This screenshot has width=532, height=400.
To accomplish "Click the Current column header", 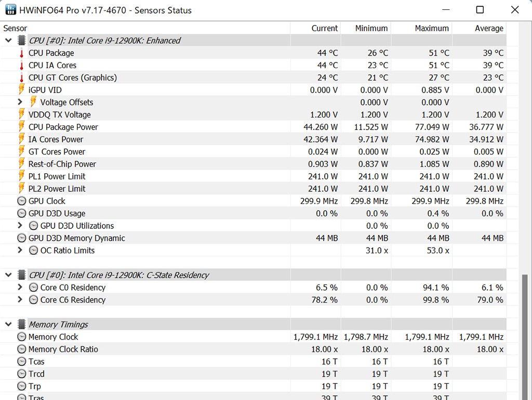I will [324, 29].
